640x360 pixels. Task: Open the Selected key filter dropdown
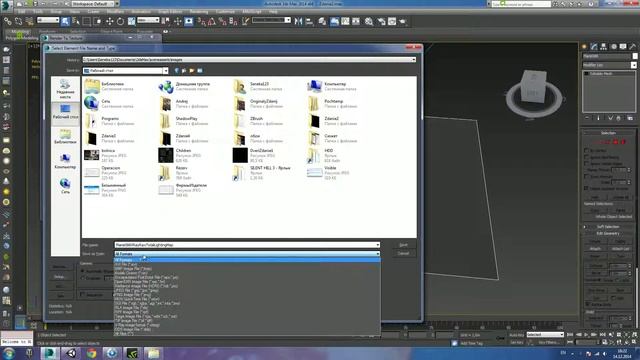[545, 335]
